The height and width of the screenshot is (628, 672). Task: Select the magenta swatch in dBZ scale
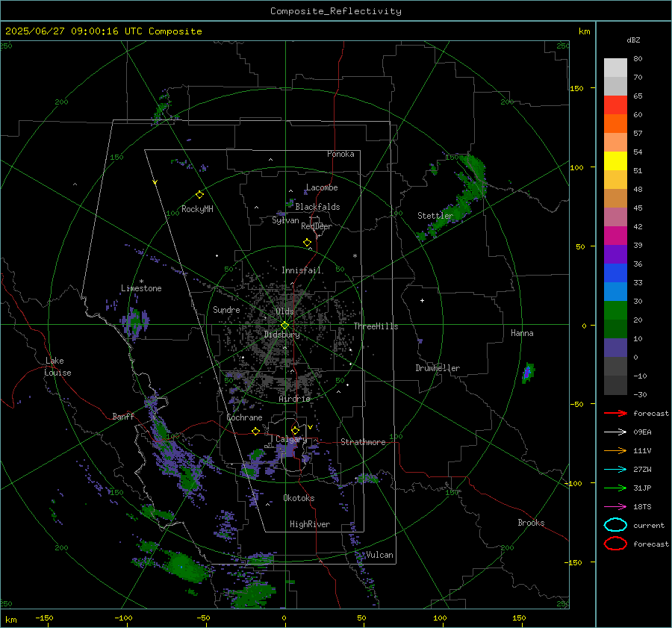(615, 236)
